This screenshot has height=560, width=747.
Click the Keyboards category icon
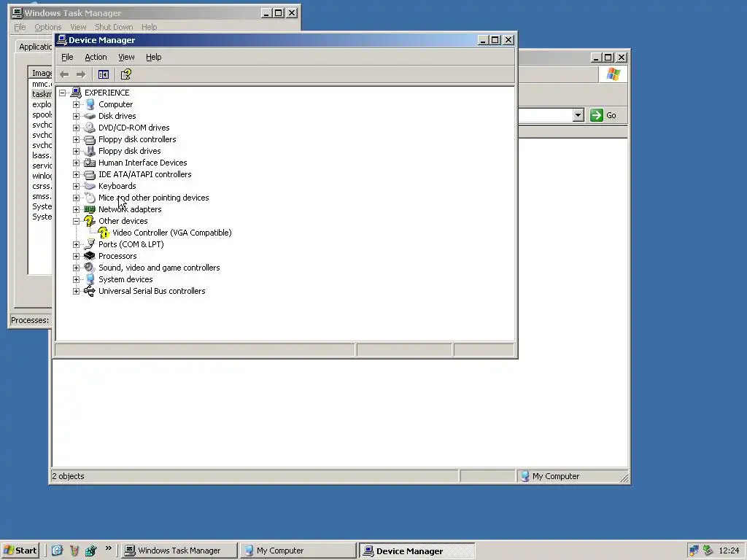coord(90,186)
